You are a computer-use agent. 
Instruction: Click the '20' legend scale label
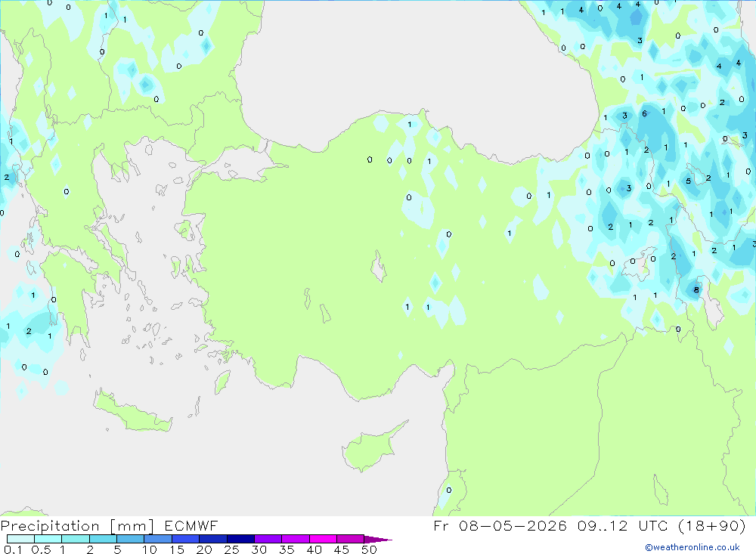point(204,549)
